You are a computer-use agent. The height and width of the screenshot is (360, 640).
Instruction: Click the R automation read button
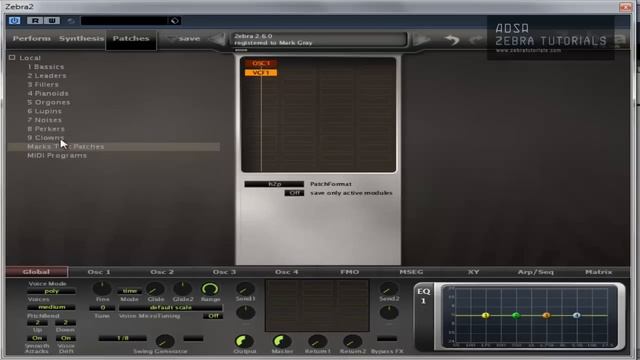coord(36,20)
